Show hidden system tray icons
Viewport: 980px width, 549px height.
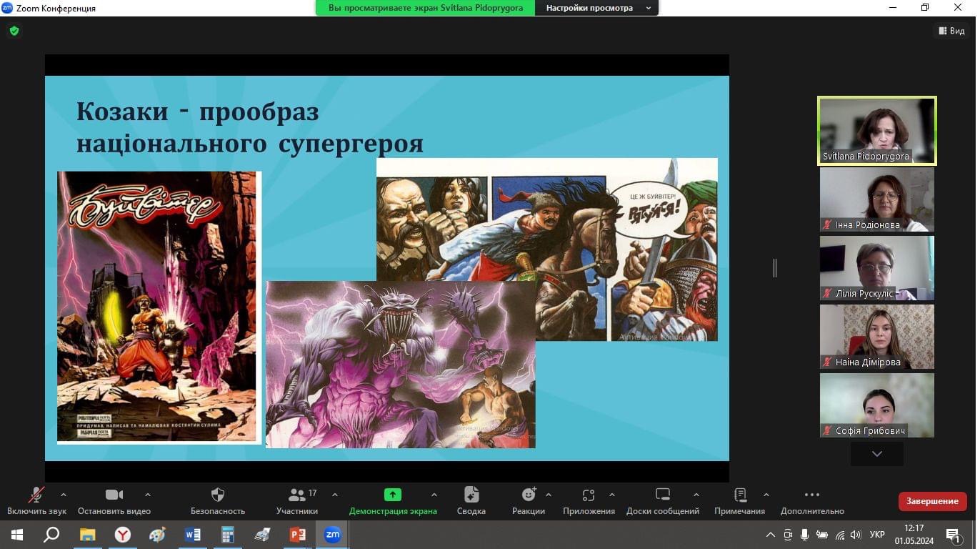771,535
